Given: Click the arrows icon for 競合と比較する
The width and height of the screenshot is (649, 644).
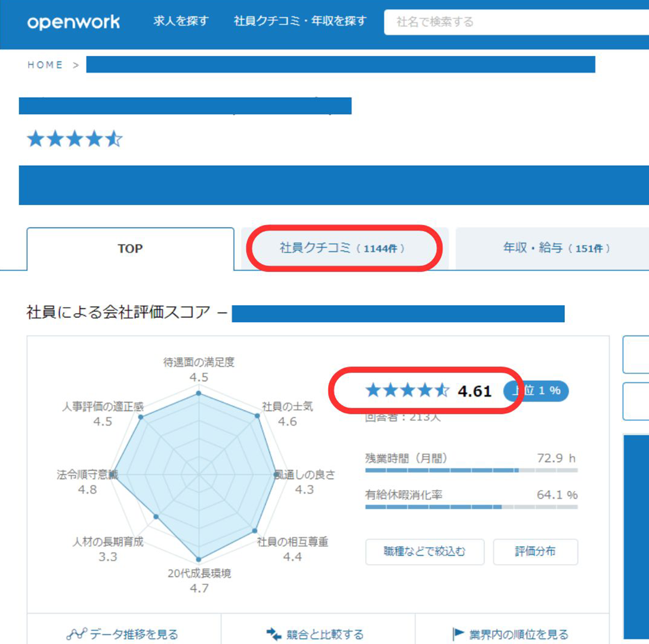Looking at the screenshot, I should (x=273, y=633).
